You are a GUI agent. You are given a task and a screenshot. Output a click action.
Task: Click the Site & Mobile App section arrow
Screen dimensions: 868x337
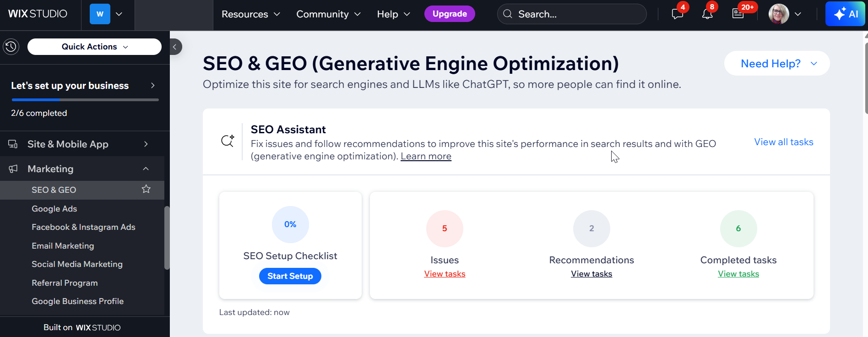[x=146, y=144]
